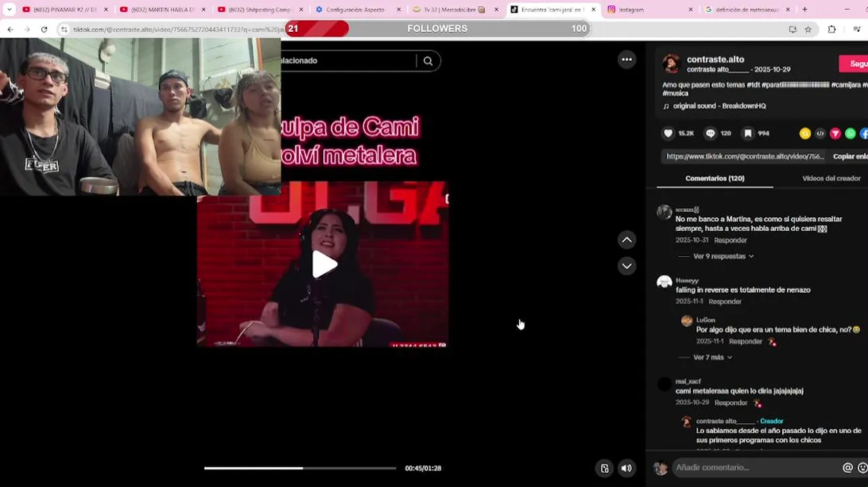The width and height of the screenshot is (868, 487).
Task: Save video with bookmark icon
Action: coord(748,133)
